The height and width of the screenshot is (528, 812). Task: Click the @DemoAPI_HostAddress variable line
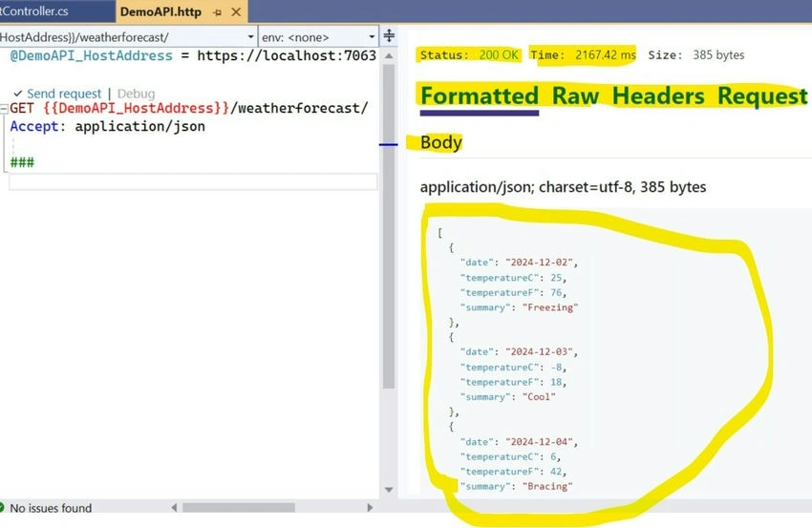click(x=193, y=55)
